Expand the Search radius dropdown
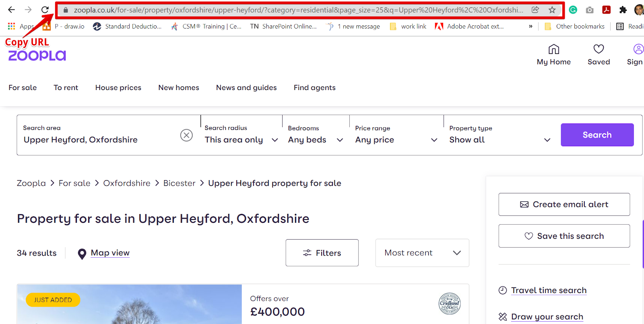This screenshot has width=644, height=324. point(241,135)
